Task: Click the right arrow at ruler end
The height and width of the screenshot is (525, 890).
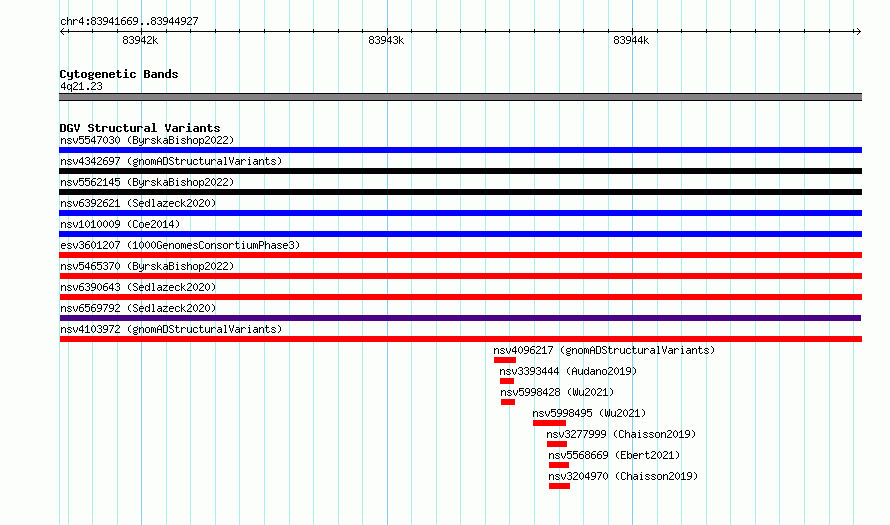Action: pos(858,32)
